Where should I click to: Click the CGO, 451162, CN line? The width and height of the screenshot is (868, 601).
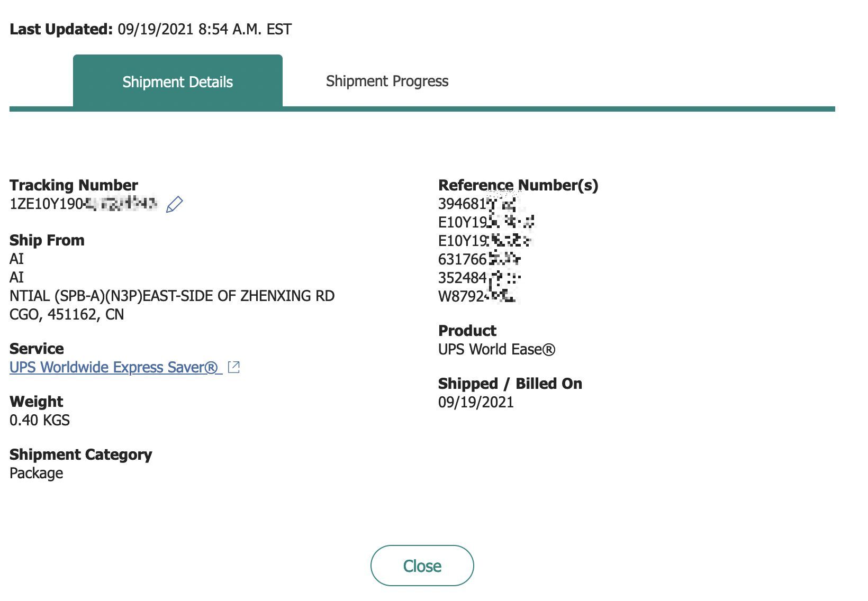[67, 314]
